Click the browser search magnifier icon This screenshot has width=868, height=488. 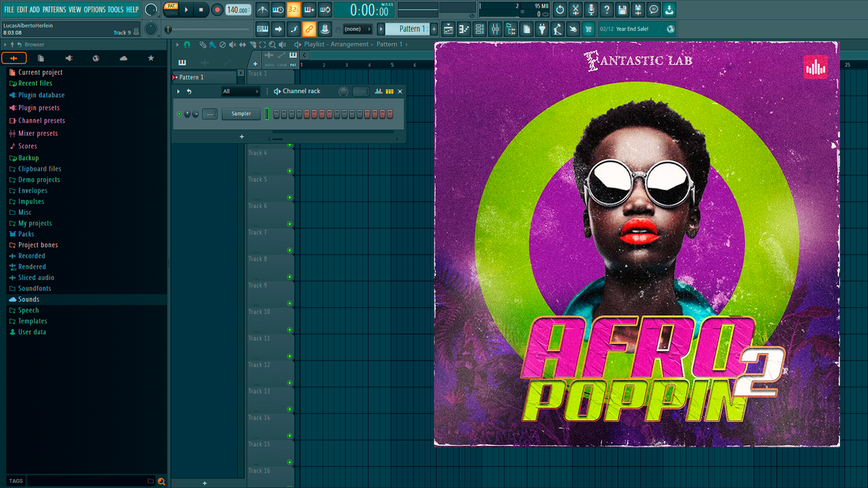coord(161,481)
